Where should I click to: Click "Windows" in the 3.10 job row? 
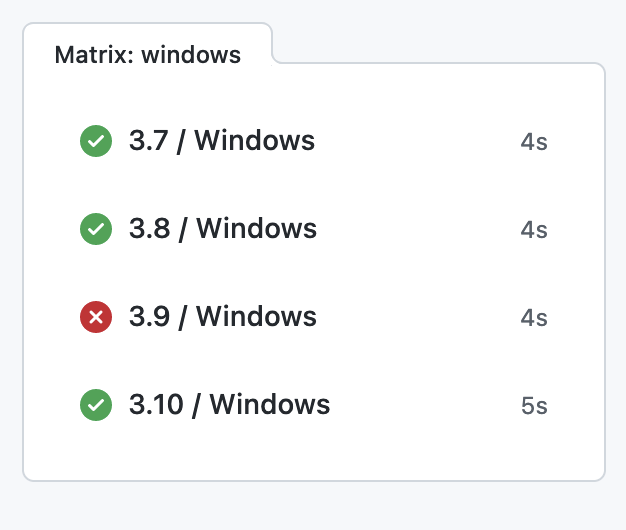(270, 406)
